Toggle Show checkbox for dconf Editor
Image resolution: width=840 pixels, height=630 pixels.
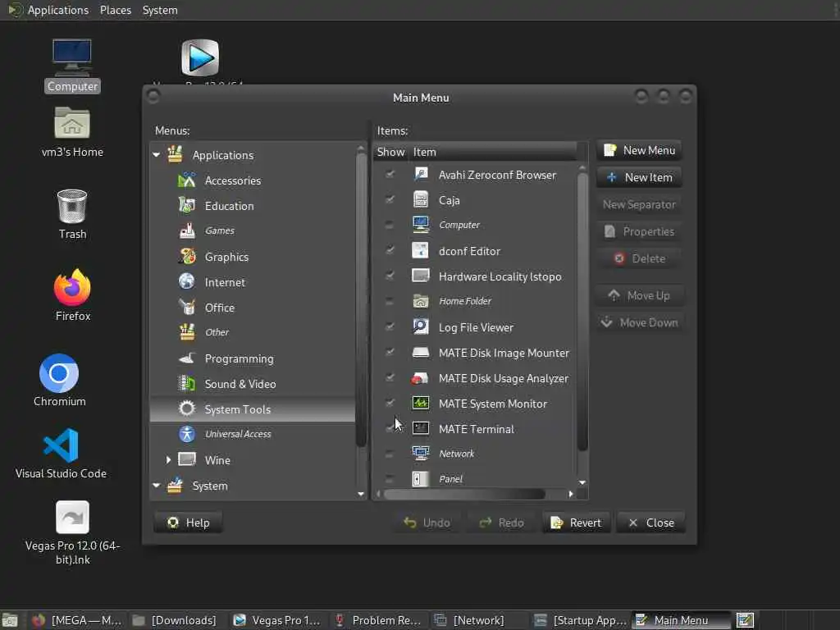click(x=390, y=250)
